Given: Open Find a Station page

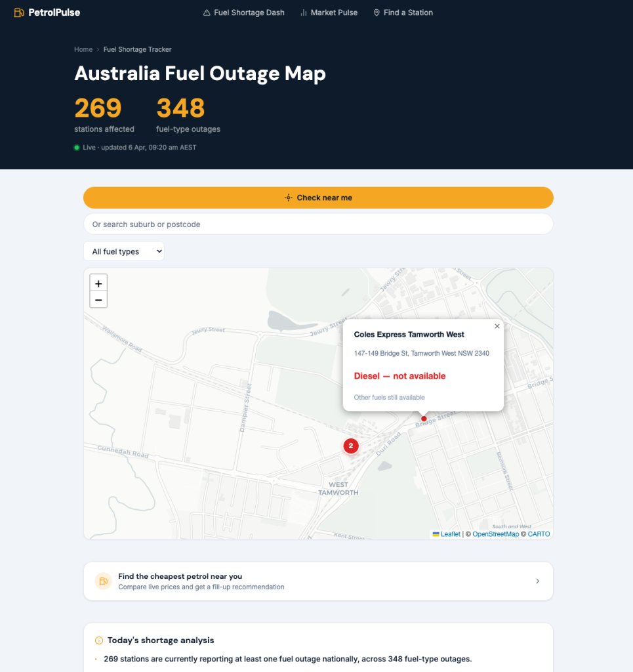Looking at the screenshot, I should coord(403,12).
